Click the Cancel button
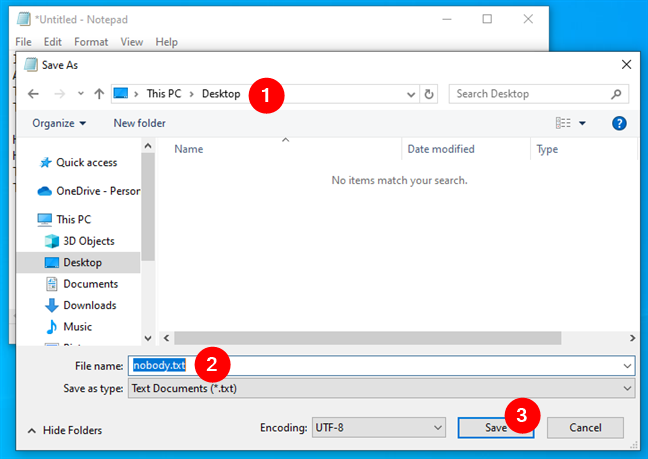 [x=585, y=428]
